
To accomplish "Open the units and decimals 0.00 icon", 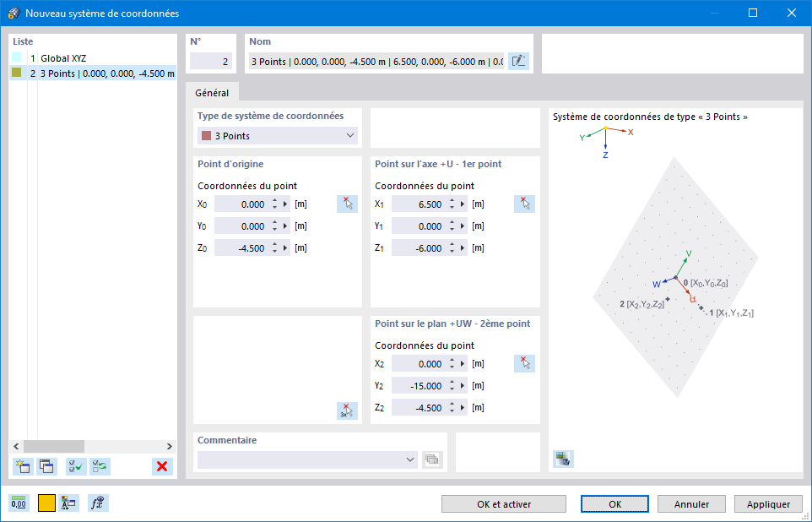I will [19, 503].
